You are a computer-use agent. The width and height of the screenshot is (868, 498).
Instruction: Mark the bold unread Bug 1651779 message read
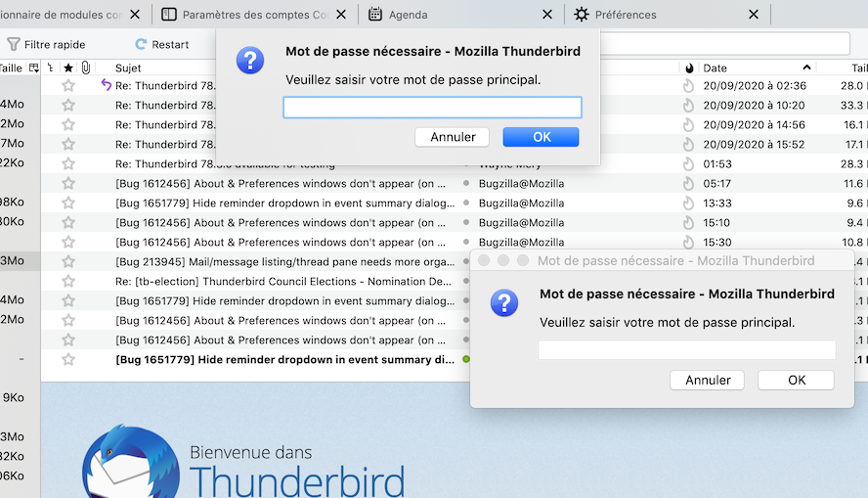(x=466, y=359)
